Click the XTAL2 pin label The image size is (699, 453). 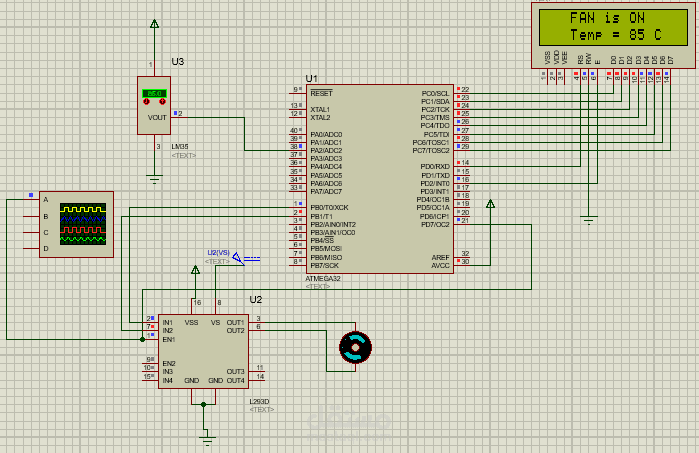(320, 118)
